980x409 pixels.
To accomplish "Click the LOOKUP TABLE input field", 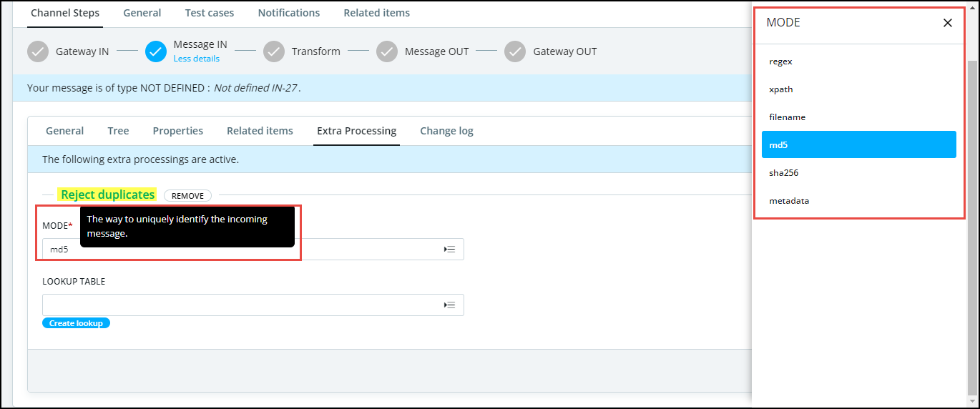I will (x=253, y=305).
